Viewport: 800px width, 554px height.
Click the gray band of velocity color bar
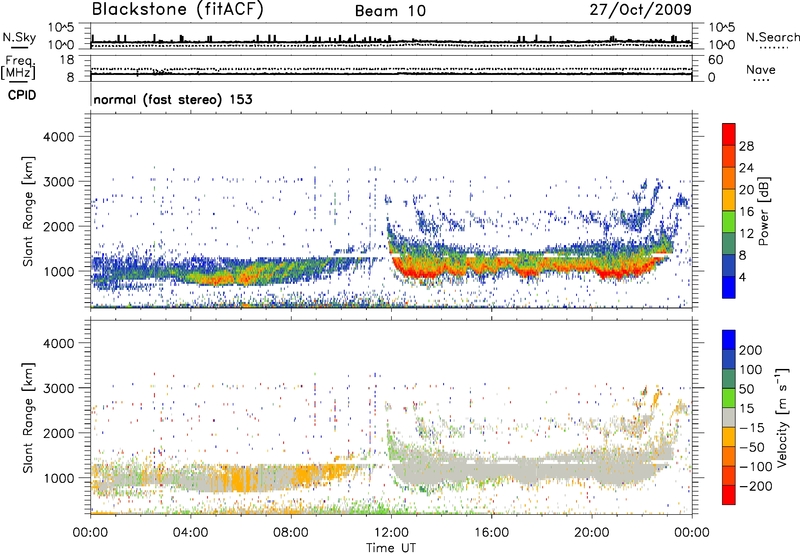pyautogui.click(x=729, y=418)
